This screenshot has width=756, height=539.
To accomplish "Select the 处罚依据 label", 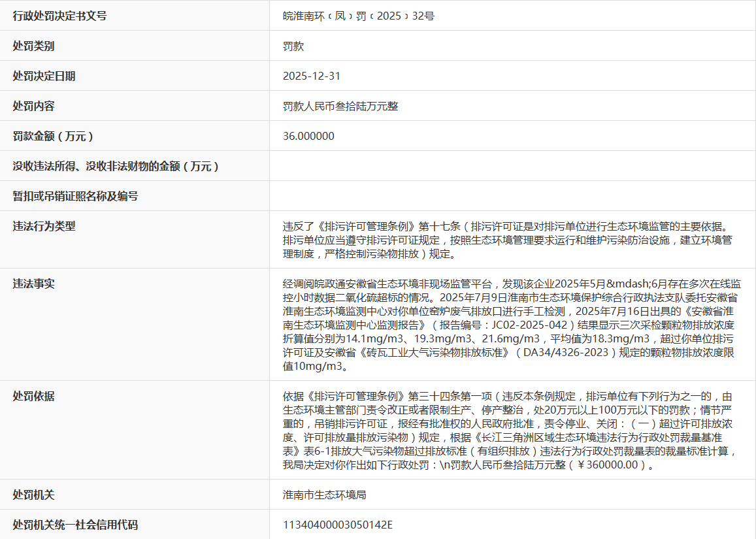I will point(33,397).
